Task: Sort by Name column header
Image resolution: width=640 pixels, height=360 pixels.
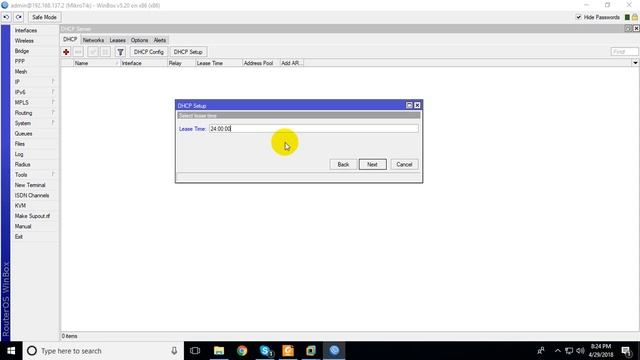Action: tap(96, 63)
